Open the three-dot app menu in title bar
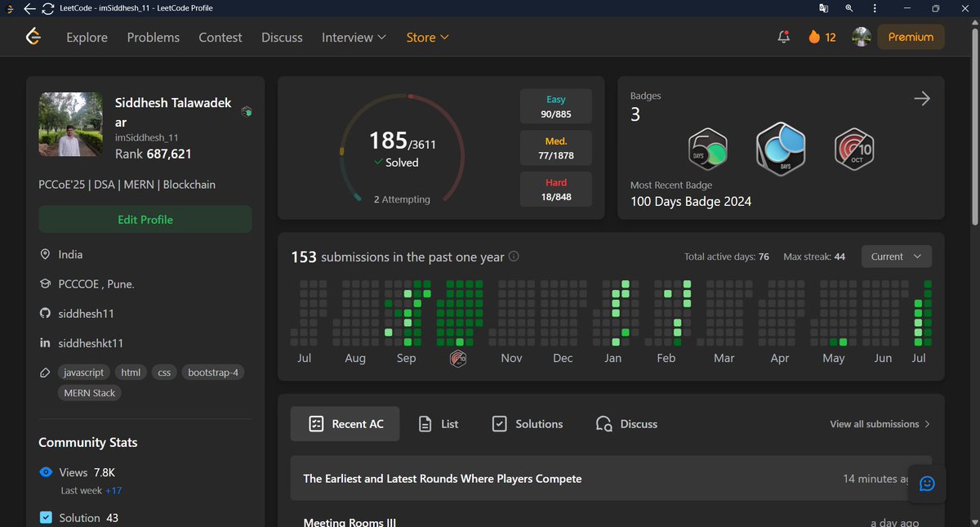 pos(875,8)
